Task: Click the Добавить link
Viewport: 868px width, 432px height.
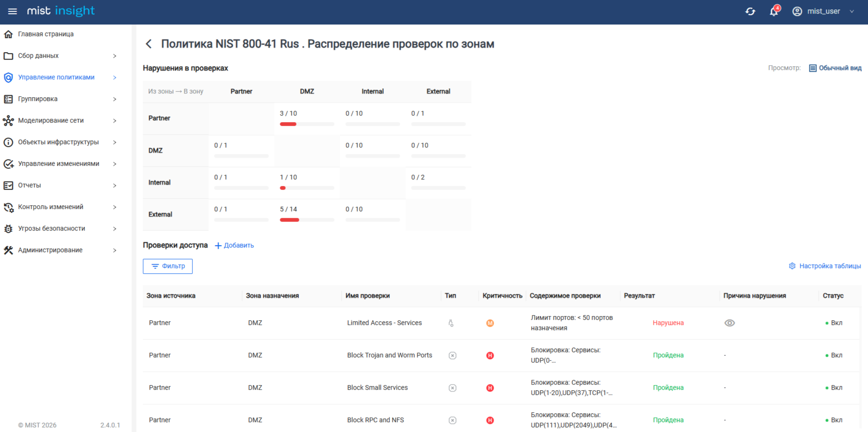Action: pyautogui.click(x=238, y=246)
